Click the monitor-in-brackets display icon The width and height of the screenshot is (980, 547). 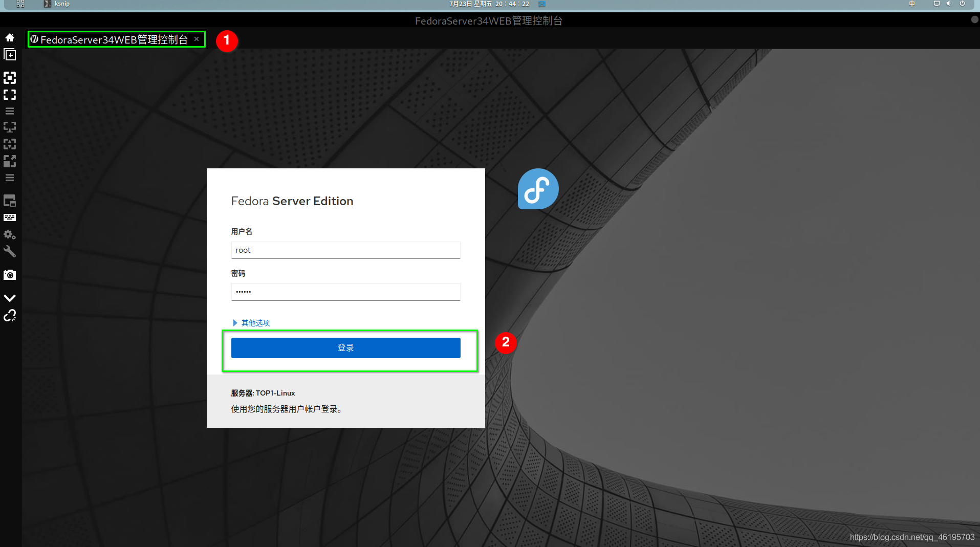tap(10, 127)
